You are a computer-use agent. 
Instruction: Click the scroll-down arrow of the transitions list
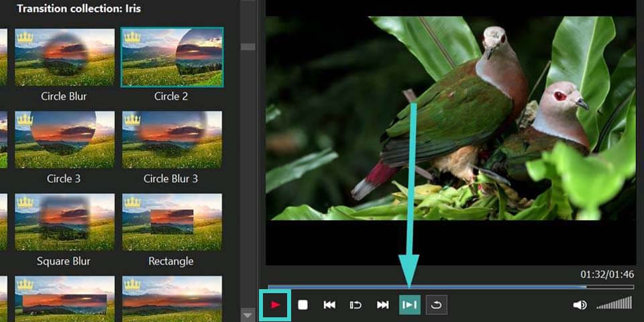point(248,315)
